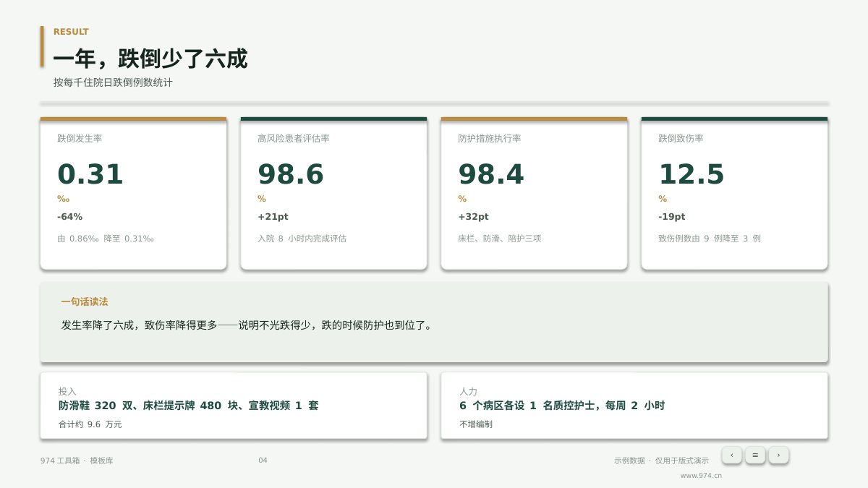Click the sentence starting 发生率降了六成
868x488 pixels.
click(x=247, y=325)
